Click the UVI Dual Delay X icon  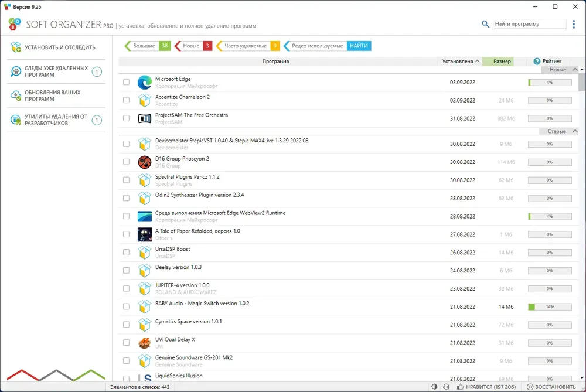click(145, 343)
